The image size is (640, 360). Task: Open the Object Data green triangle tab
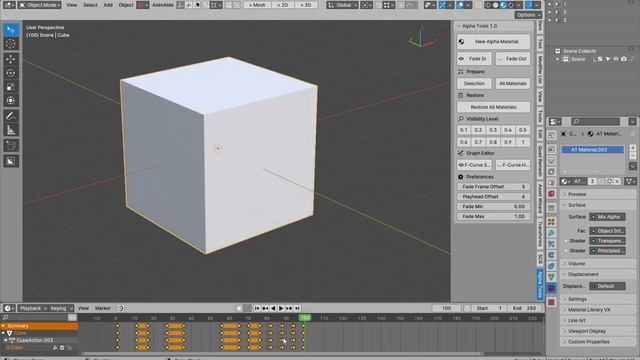pos(551,277)
